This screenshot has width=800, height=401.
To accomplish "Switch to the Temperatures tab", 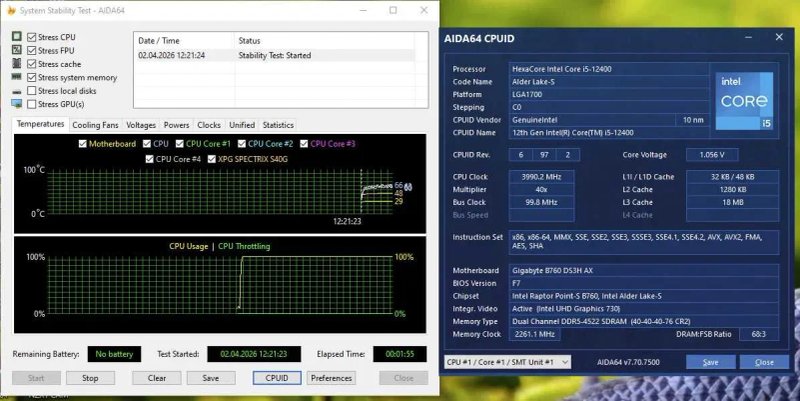I will (x=40, y=124).
